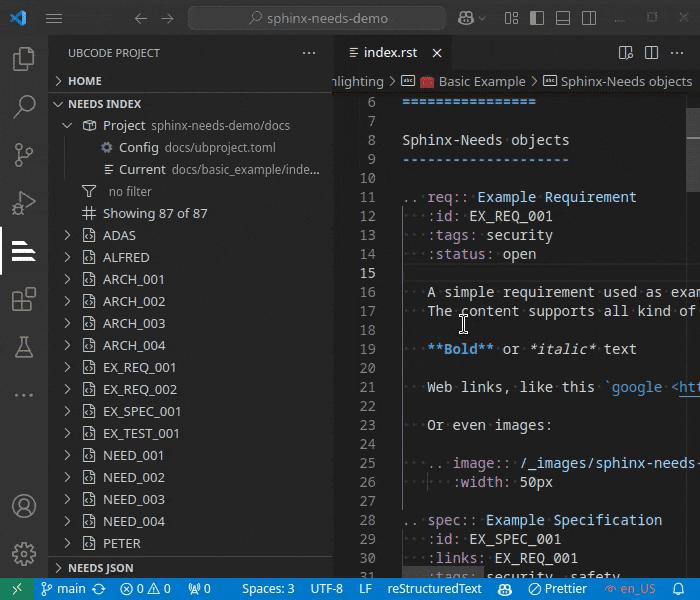The width and height of the screenshot is (700, 600).
Task: Open remote window indicator in status bar
Action: click(17, 589)
